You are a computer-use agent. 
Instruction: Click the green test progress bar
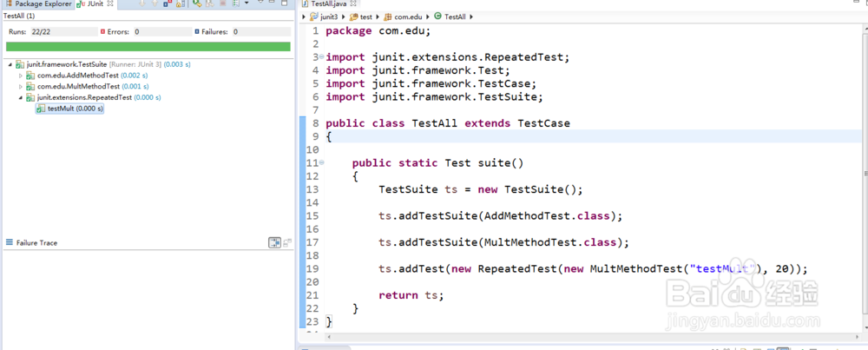click(148, 47)
